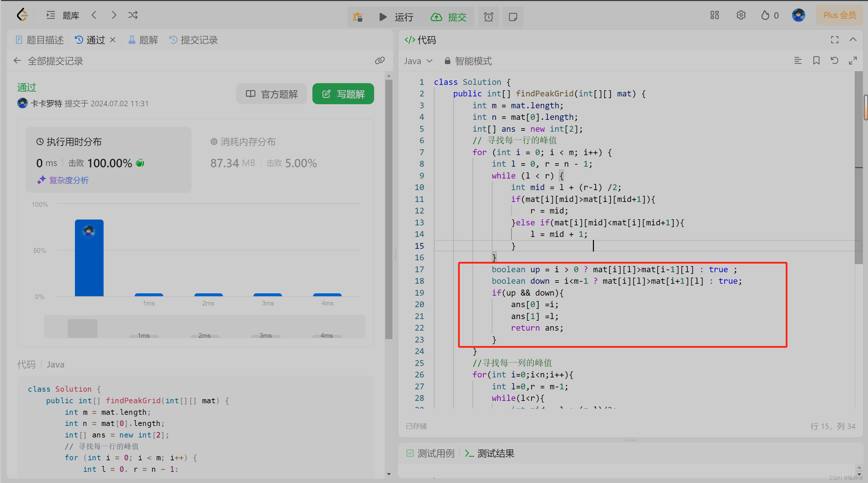Image resolution: width=868 pixels, height=483 pixels.
Task: Switch to 提交记录 tab
Action: (x=193, y=40)
